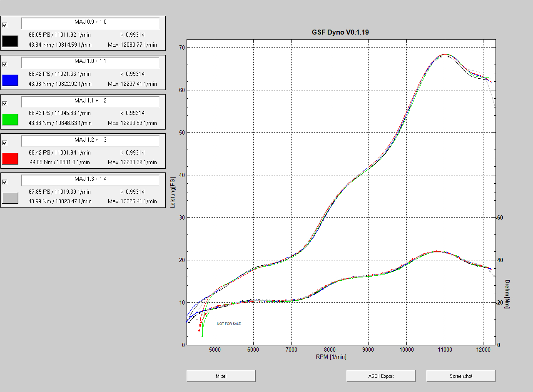Select the red color swatch
Image resolution: width=533 pixels, height=392 pixels.
(x=10, y=159)
